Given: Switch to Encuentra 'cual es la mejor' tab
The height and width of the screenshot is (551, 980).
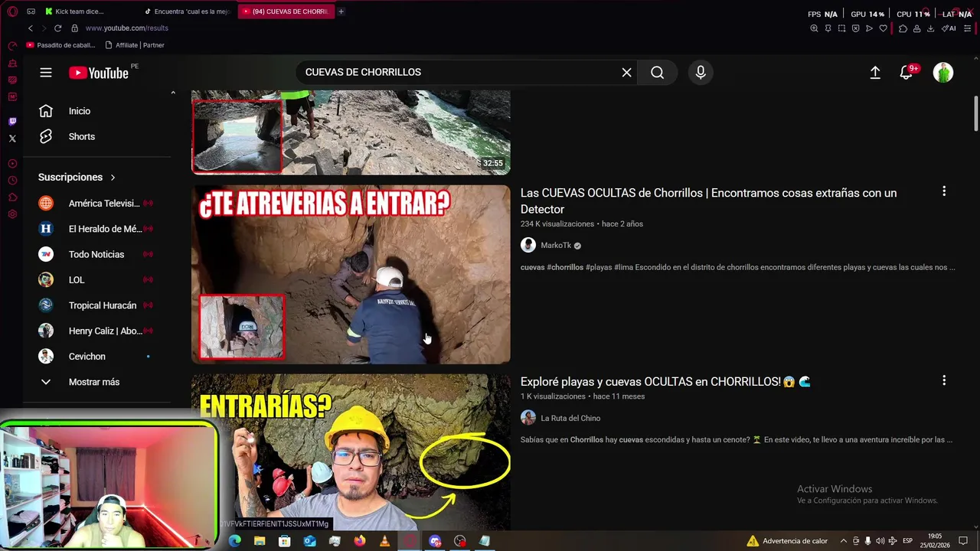Looking at the screenshot, I should pos(188,11).
